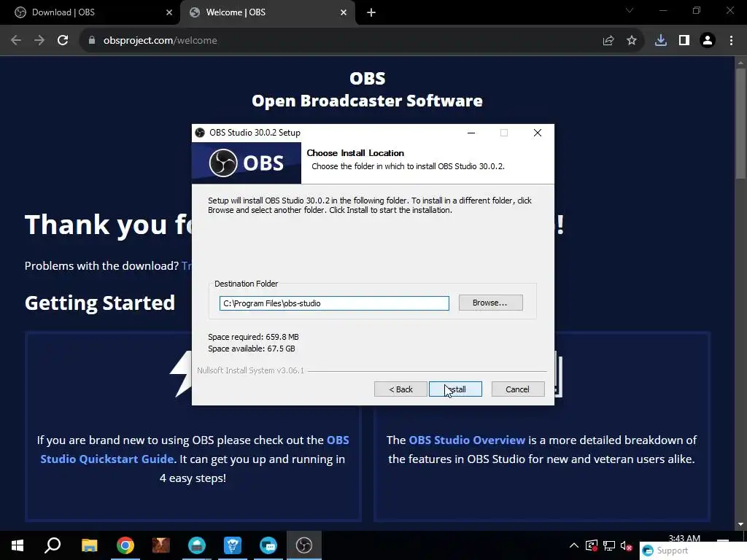Click the scrollbar down arrow
747x560 pixels.
coord(740,524)
